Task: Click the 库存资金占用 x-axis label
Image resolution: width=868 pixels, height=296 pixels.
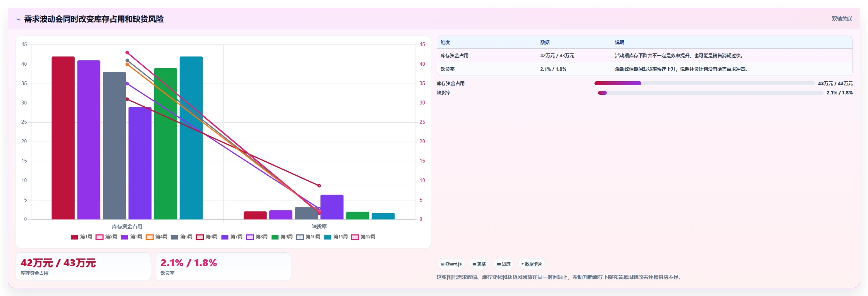Action: pyautogui.click(x=127, y=226)
